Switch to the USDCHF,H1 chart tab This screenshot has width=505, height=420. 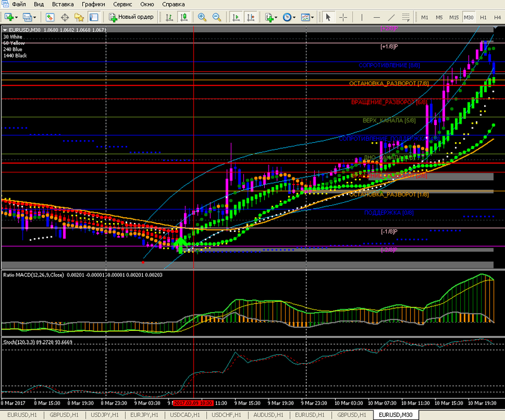(226, 415)
